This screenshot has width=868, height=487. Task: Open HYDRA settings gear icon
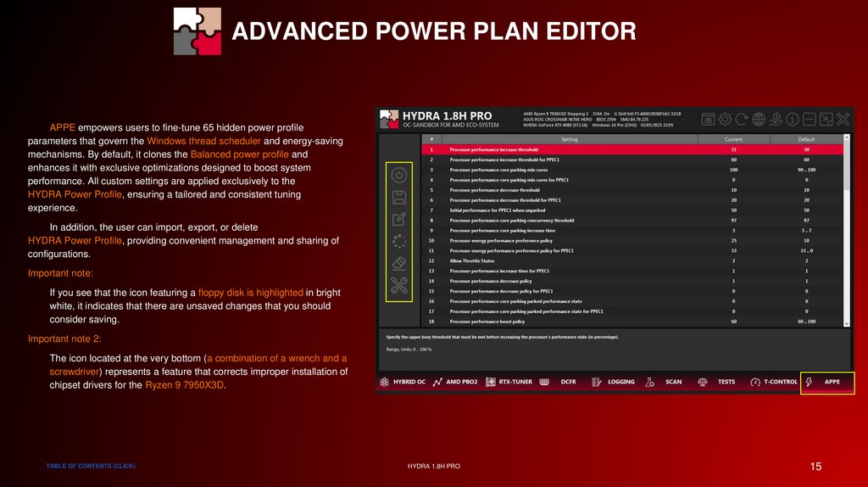click(725, 119)
